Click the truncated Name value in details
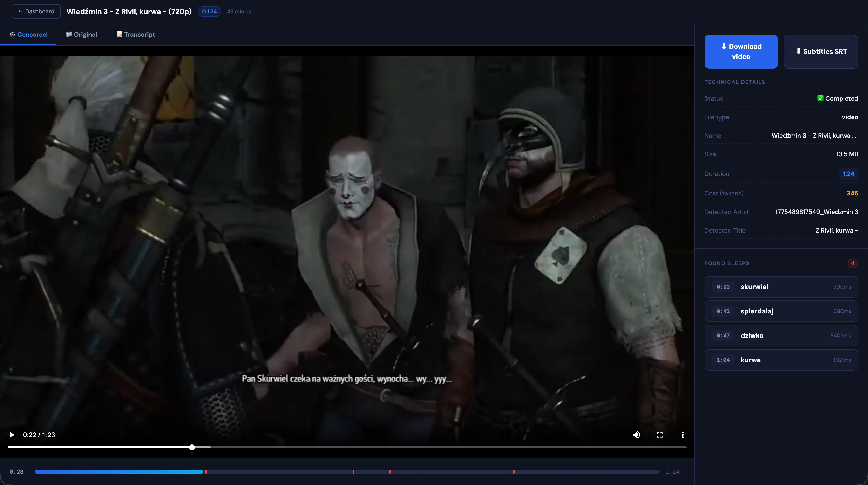Viewport: 868px width, 485px height. (814, 136)
